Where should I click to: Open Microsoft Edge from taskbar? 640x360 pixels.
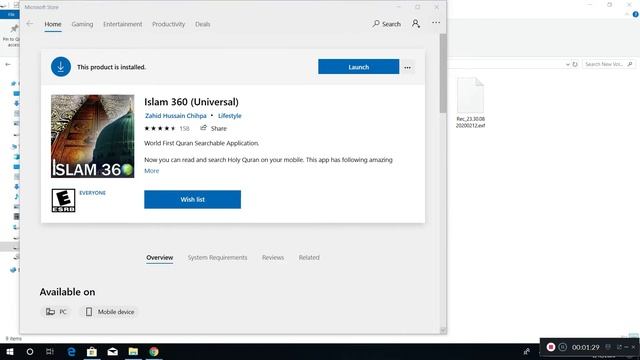point(71,351)
